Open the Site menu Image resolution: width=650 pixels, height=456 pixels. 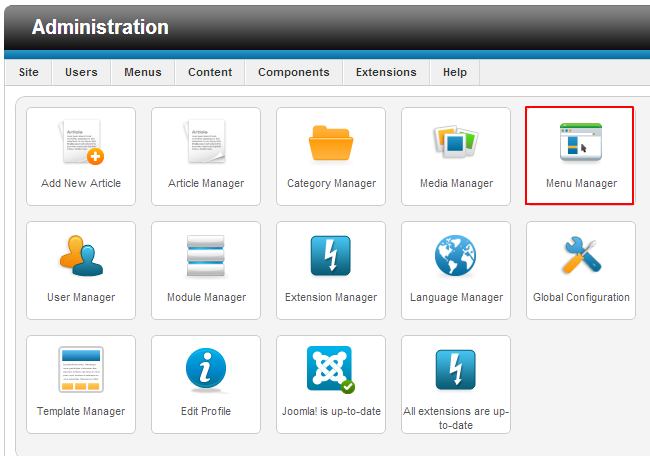click(29, 72)
